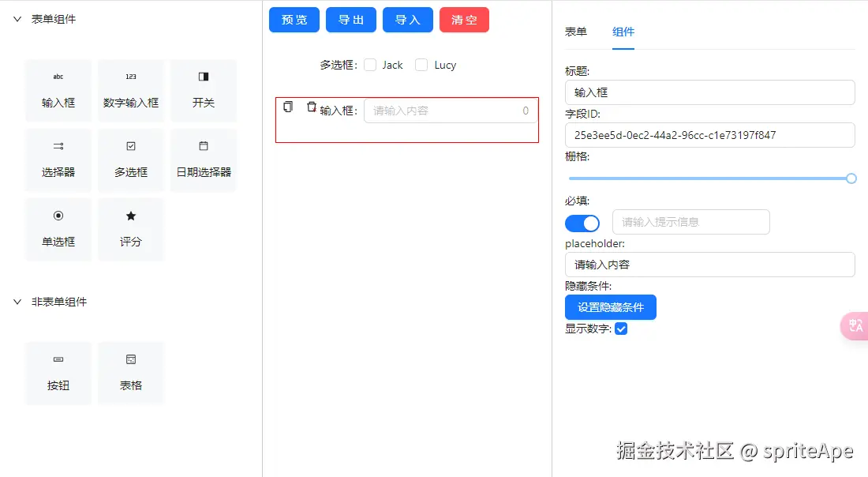Check the Lucy checkbox

tap(421, 65)
